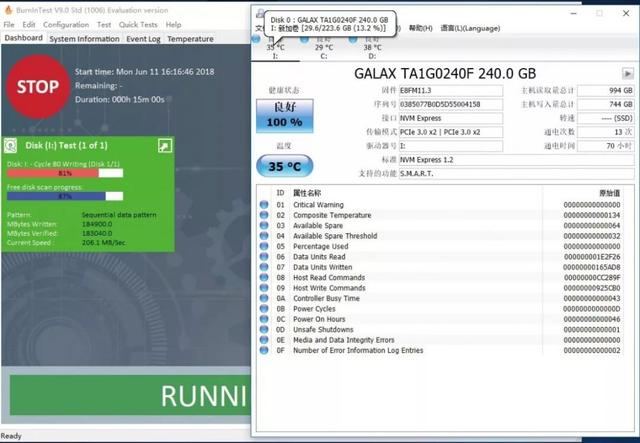Click the status circle for Composite Temperature
This screenshot has width=640, height=443.
click(x=264, y=215)
